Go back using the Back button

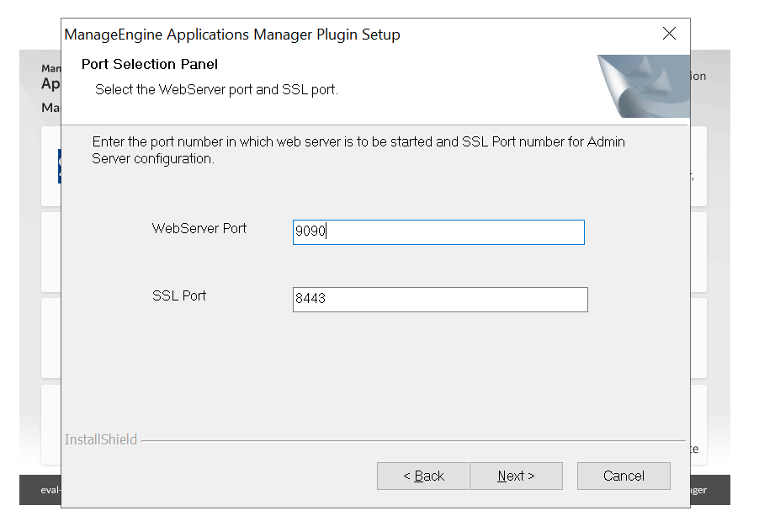[x=423, y=476]
